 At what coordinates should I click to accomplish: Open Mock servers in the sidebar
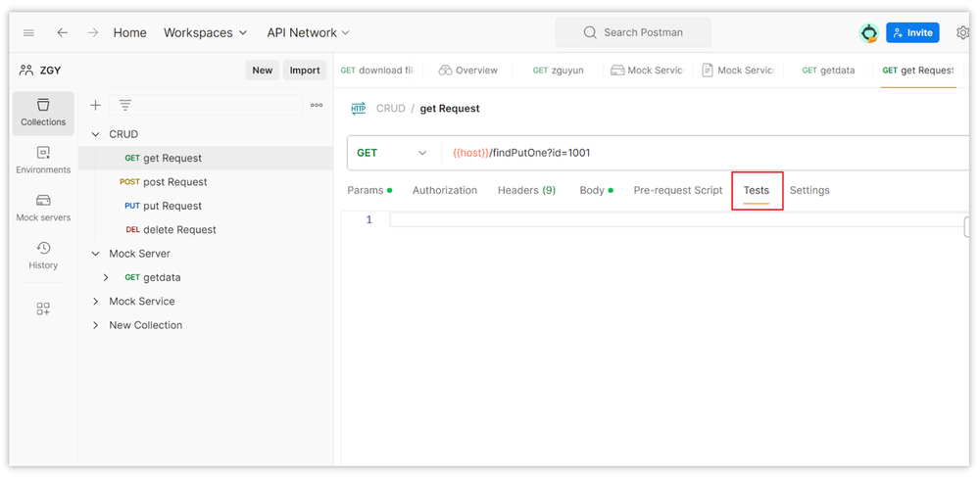pyautogui.click(x=43, y=208)
